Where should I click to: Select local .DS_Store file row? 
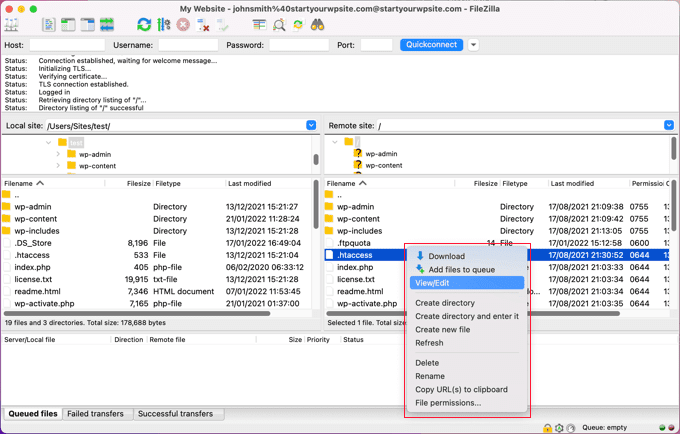click(x=156, y=243)
